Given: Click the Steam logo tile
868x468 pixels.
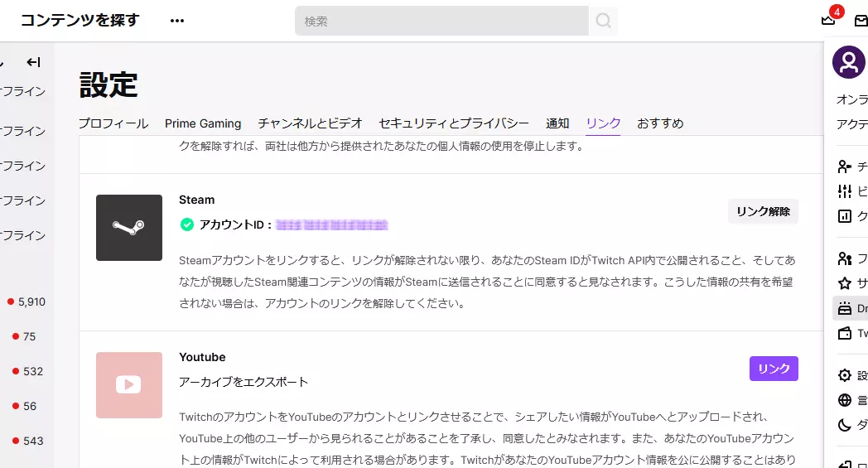Looking at the screenshot, I should pyautogui.click(x=129, y=228).
